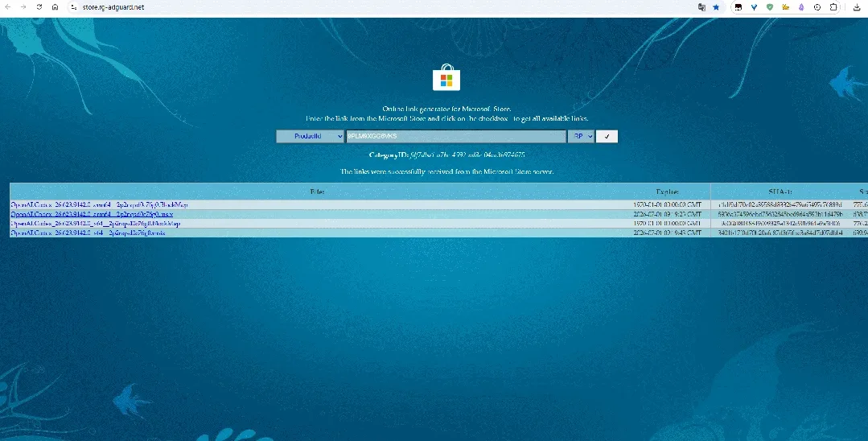Open the browser home page icon
Screen dimensions: 868x441
point(55,7)
